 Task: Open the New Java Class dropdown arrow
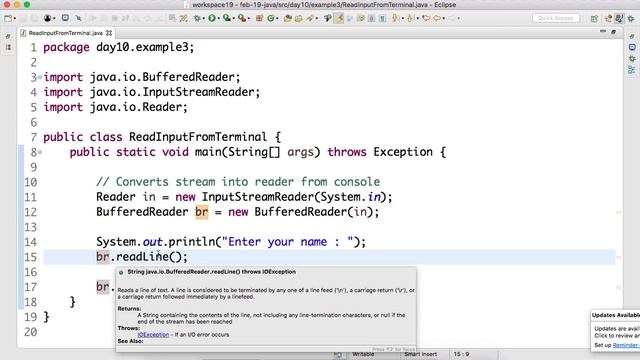(277, 18)
